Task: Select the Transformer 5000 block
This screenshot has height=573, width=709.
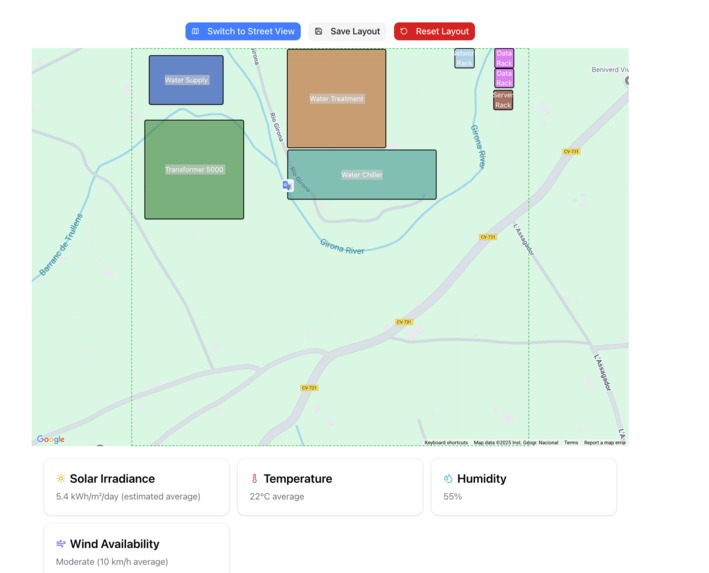Action: (x=194, y=170)
